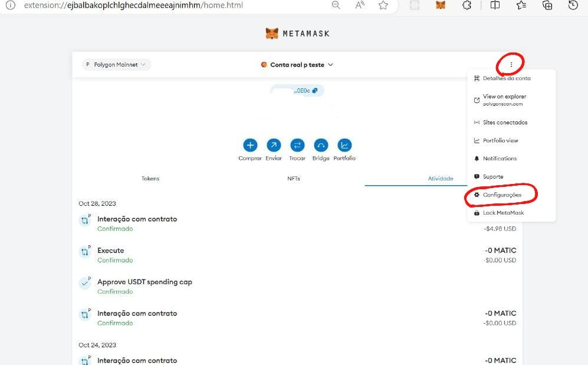
Task: Click the MetaMask fox logo
Action: click(x=272, y=34)
